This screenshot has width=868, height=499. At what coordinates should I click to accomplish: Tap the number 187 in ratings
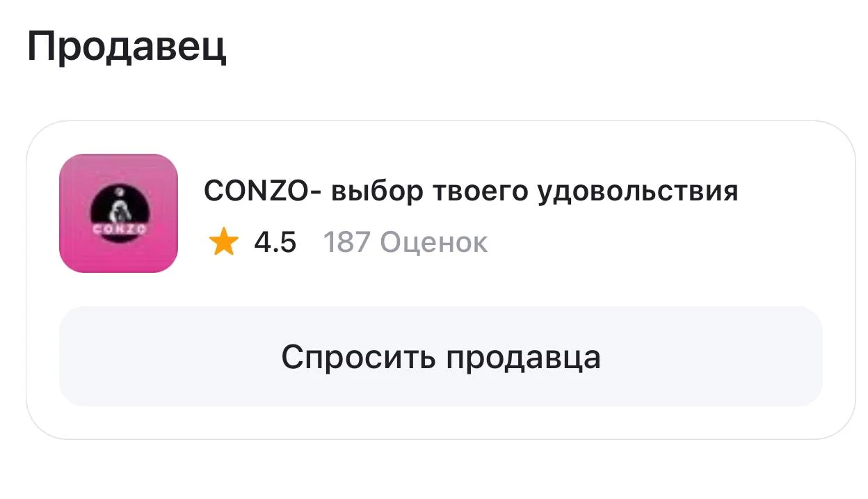pyautogui.click(x=347, y=243)
